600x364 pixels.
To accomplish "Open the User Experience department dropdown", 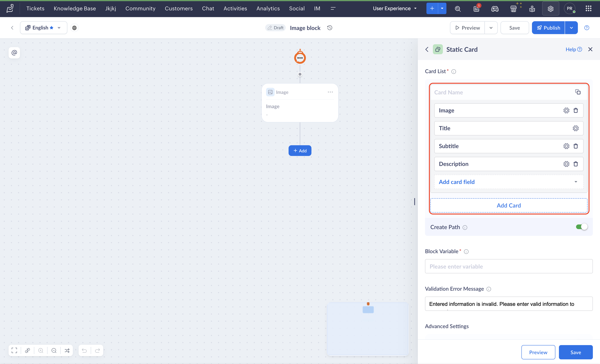I will click(x=395, y=9).
